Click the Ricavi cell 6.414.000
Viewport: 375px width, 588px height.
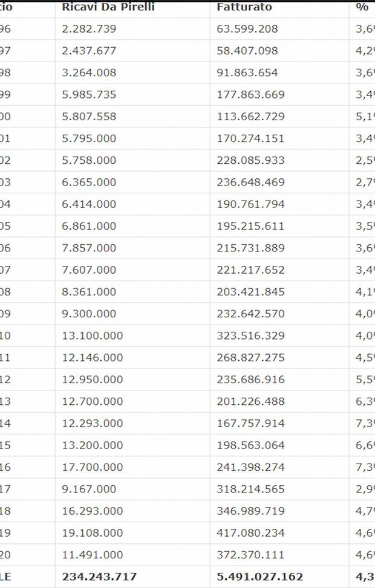click(89, 204)
